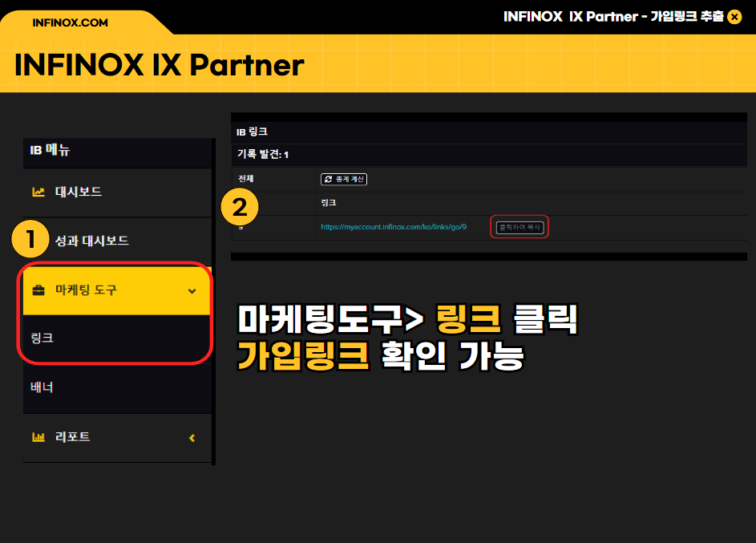Click the 기록 발견: 1 text
Screen dimensions: 756x543
tap(263, 154)
